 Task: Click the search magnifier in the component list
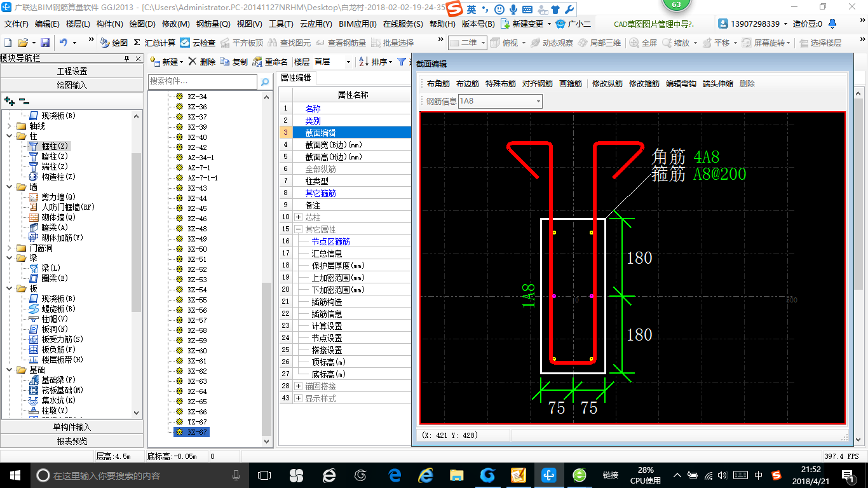pyautogui.click(x=265, y=82)
